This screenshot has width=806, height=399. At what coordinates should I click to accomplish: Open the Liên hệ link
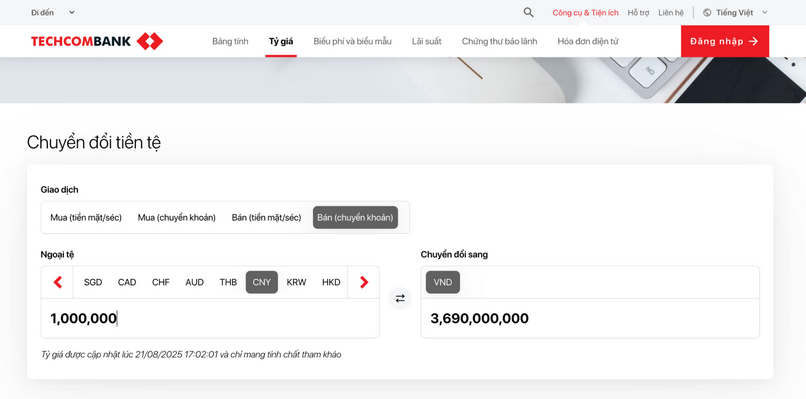671,13
